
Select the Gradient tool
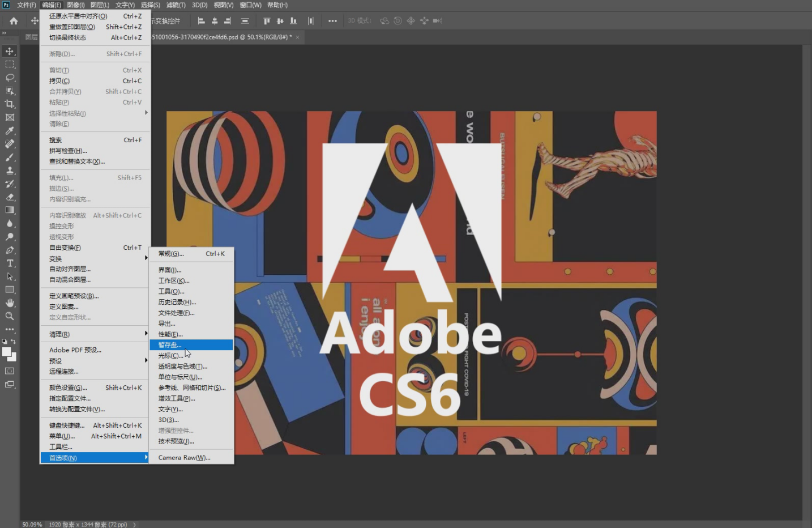coord(10,210)
